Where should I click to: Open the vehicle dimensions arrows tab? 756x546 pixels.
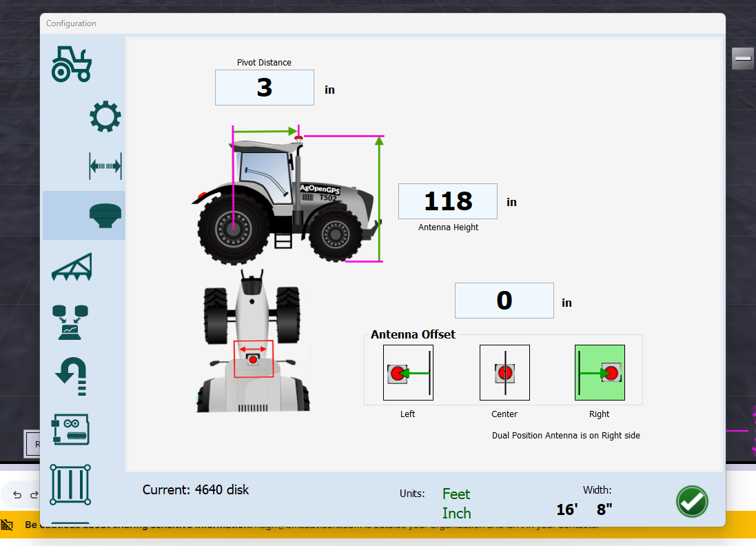click(x=105, y=166)
